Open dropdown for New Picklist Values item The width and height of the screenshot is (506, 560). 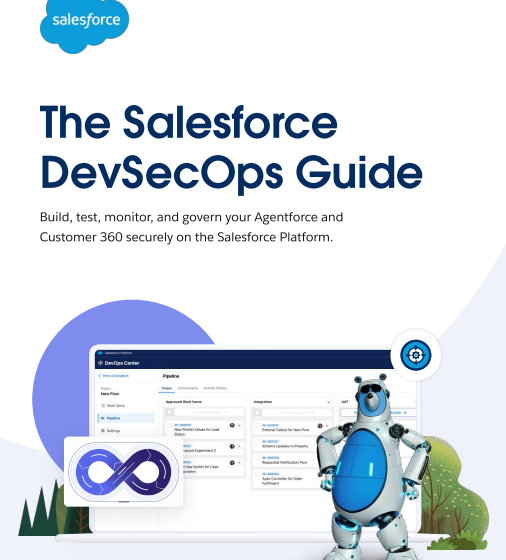coord(239,425)
